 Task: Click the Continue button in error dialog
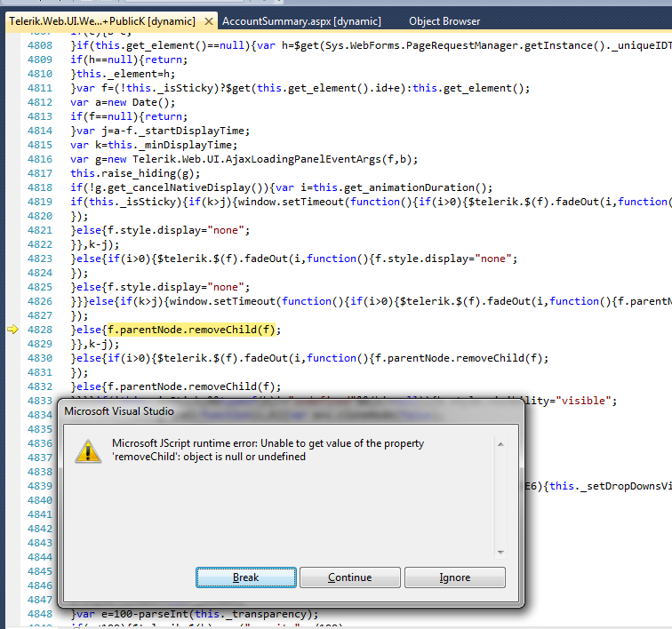349,577
